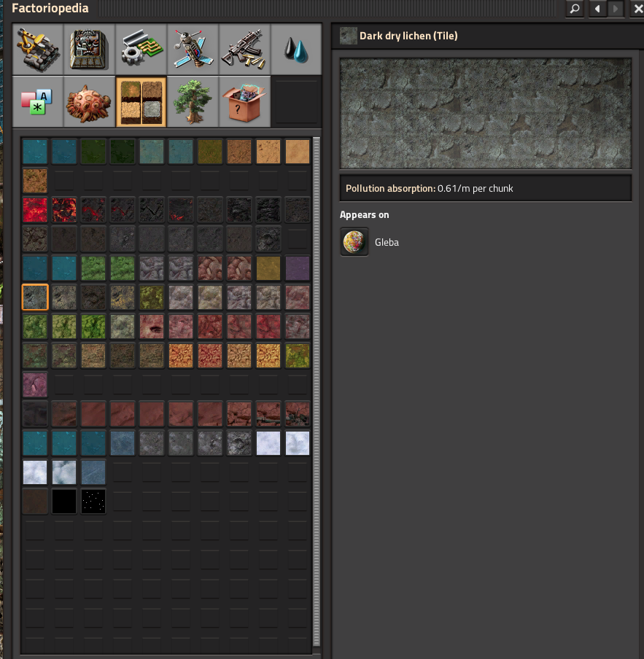Image resolution: width=644 pixels, height=659 pixels.
Task: Go forward with the right arrow button
Action: 616,9
